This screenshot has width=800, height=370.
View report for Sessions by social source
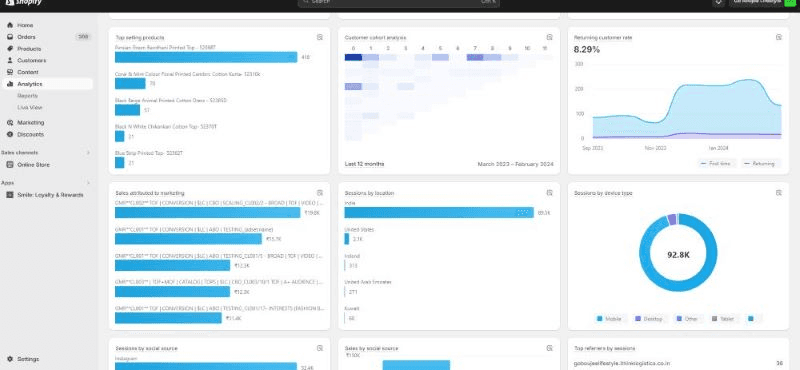(320, 348)
